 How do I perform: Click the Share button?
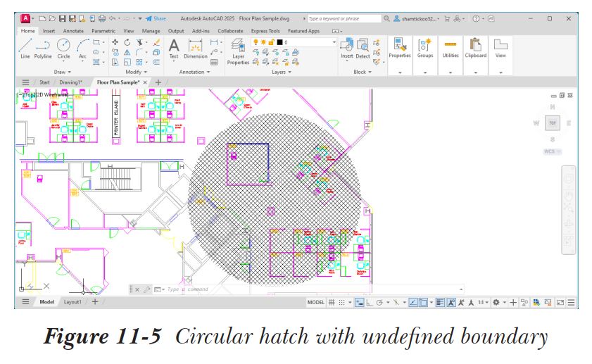click(x=156, y=18)
